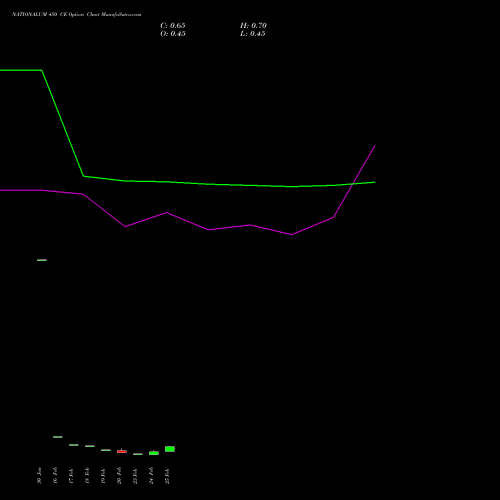Click the 23 Feb date label

click(x=135, y=476)
